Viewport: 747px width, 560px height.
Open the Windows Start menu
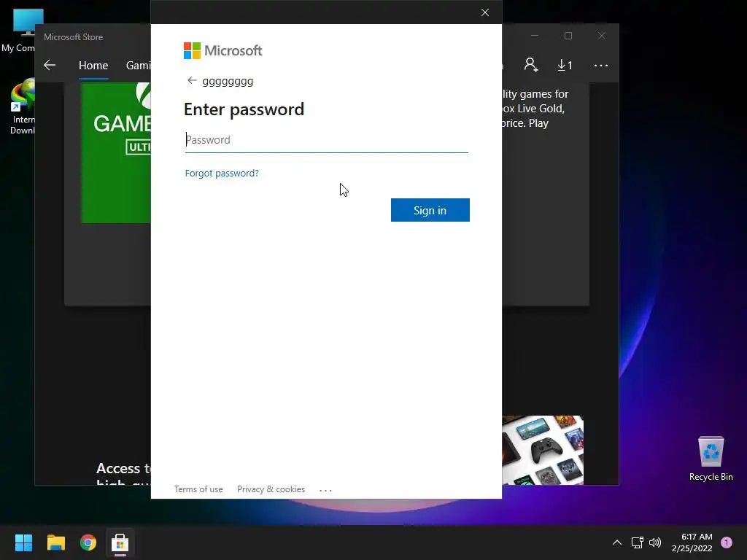(x=23, y=542)
